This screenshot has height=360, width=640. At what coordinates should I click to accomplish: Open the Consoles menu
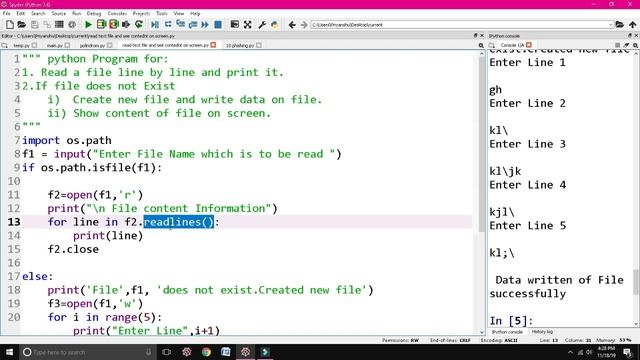click(117, 13)
